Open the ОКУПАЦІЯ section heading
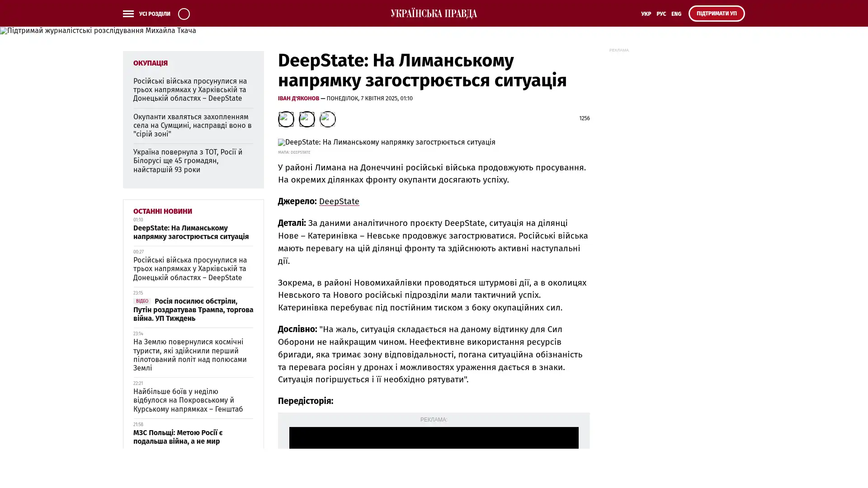Image resolution: width=868 pixels, height=488 pixels. coord(151,63)
